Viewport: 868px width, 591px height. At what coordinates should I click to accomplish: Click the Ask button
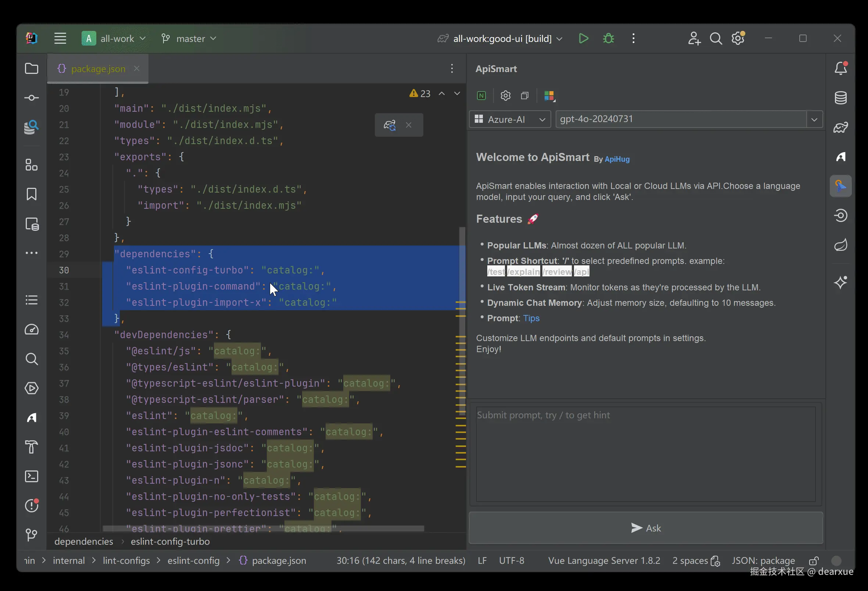645,528
